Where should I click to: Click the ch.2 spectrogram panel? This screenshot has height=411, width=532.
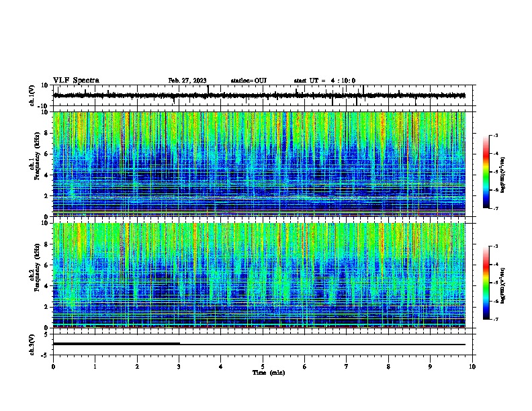259,275
